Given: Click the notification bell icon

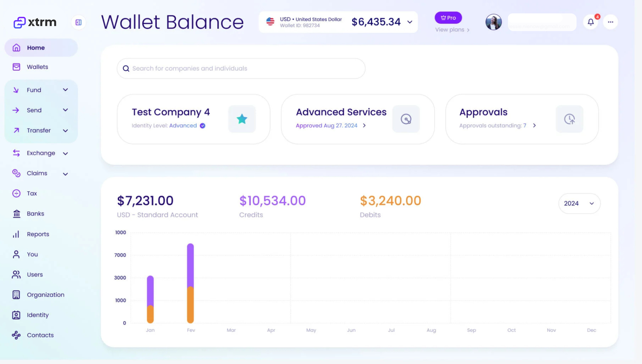Looking at the screenshot, I should click(590, 22).
